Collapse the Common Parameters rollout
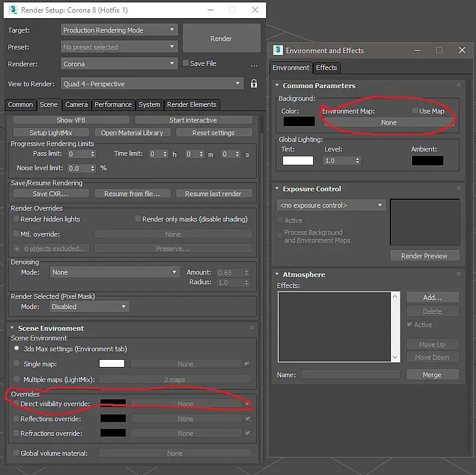 click(x=277, y=85)
